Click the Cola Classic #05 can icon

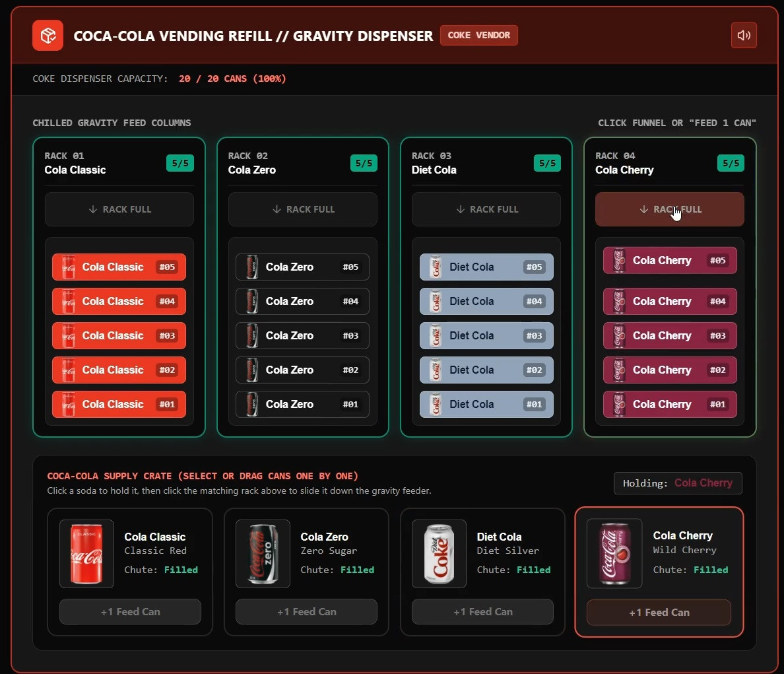[69, 267]
